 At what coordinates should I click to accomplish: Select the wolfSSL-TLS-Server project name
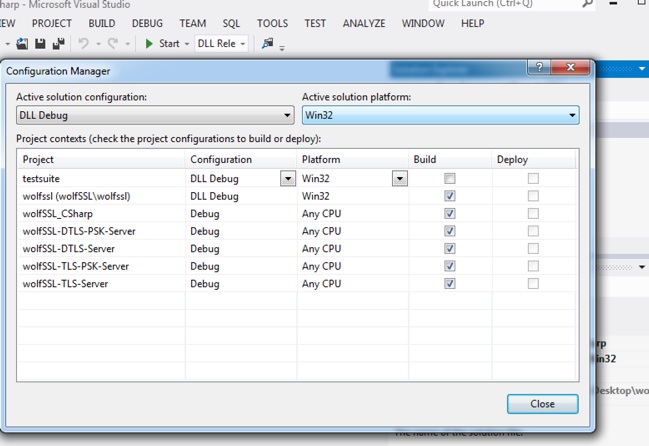coord(65,284)
